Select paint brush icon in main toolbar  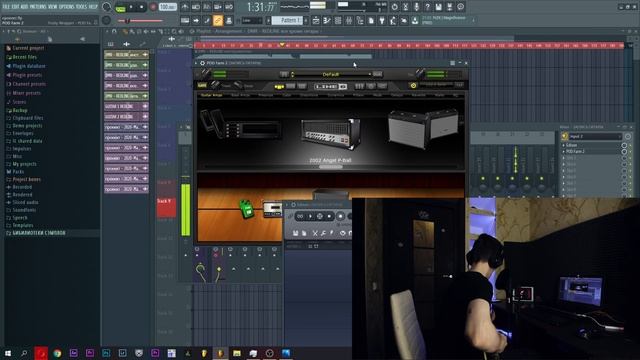coord(207,20)
